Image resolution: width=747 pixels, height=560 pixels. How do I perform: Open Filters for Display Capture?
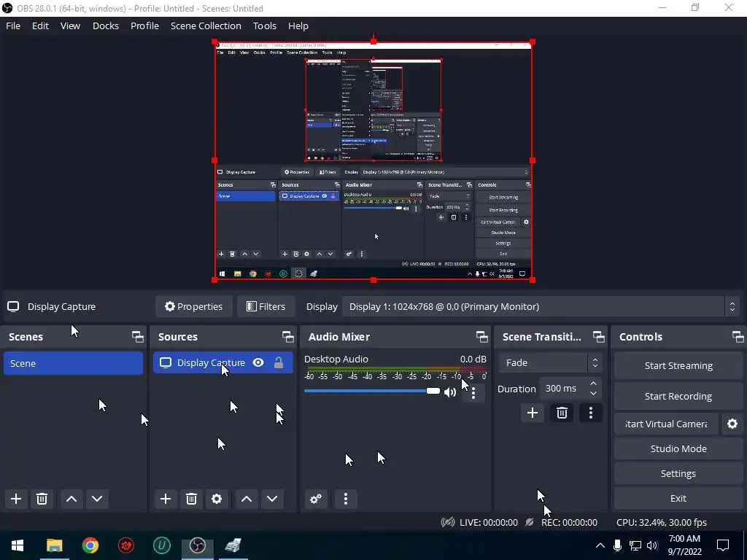click(266, 307)
